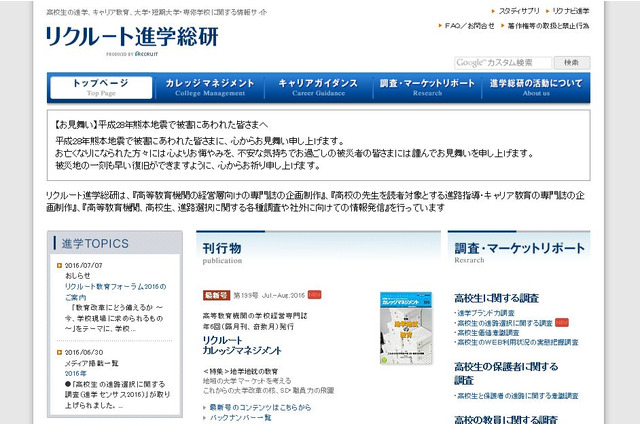Open the 著作権等の取扱と禁止行為 link
Screen dimensions: 640x426
pos(548,26)
